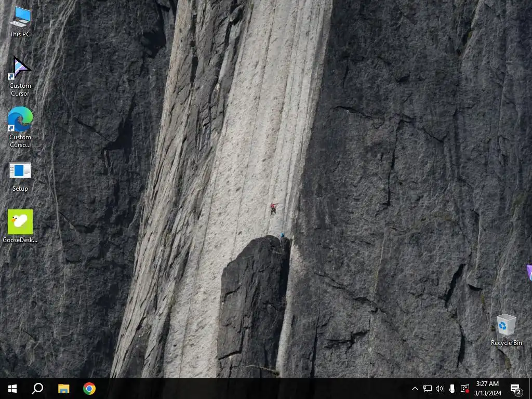Click the date 3/13/2024 in the taskbar
The width and height of the screenshot is (532, 399).
pyautogui.click(x=487, y=393)
